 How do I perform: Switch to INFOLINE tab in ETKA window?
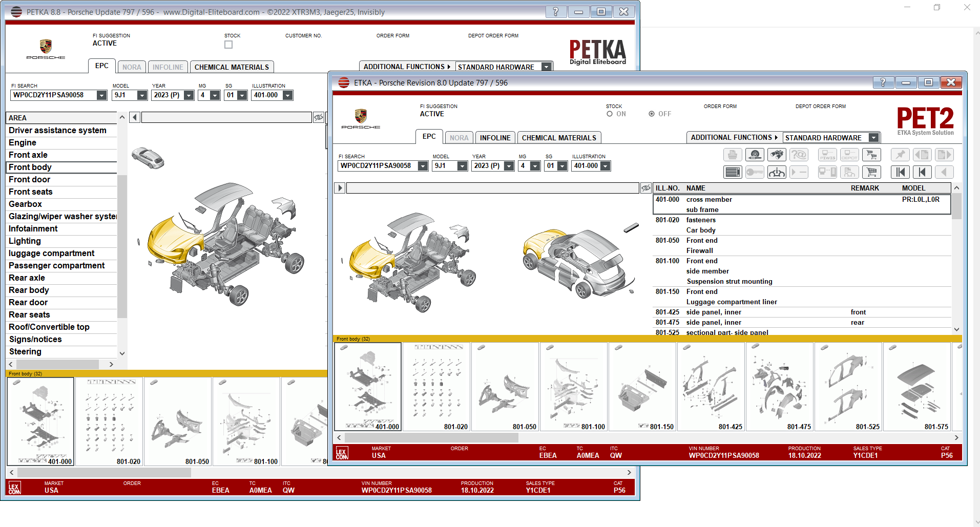[x=495, y=138]
